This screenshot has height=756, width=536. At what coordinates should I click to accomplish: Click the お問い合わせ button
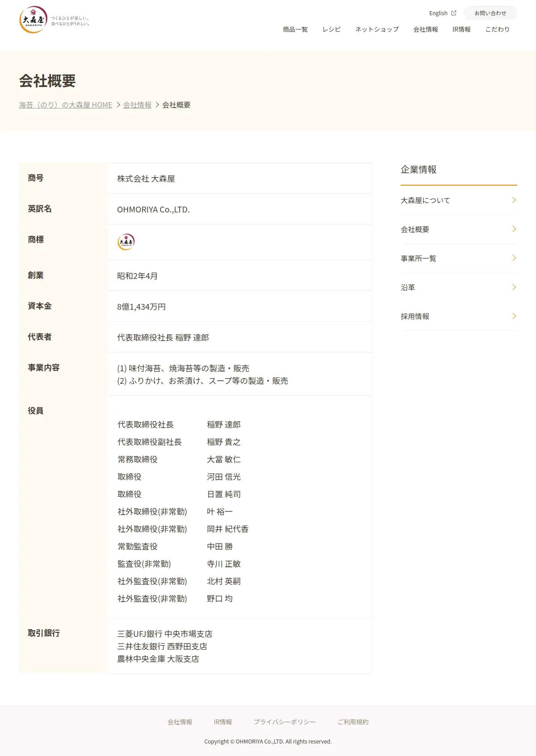(x=490, y=13)
